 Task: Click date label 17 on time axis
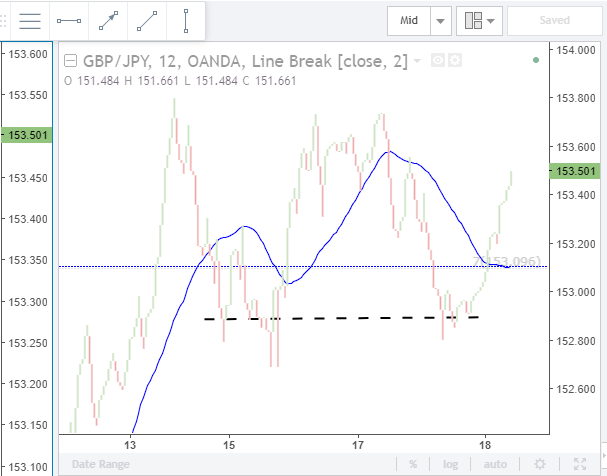(x=358, y=445)
